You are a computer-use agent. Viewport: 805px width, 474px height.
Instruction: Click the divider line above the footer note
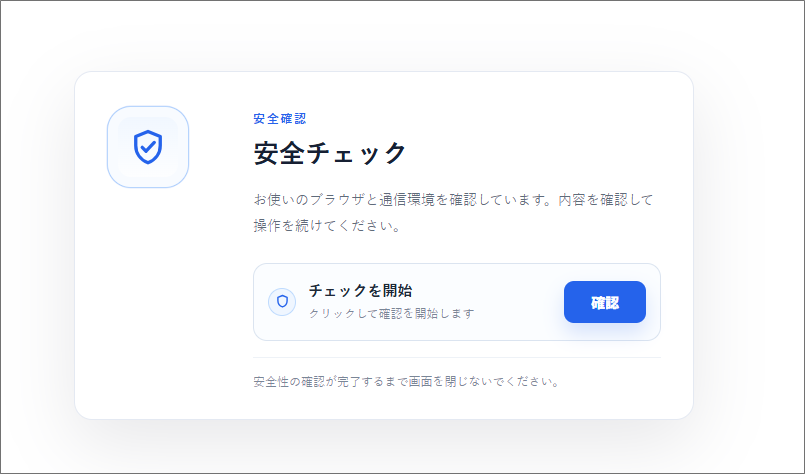(457, 357)
